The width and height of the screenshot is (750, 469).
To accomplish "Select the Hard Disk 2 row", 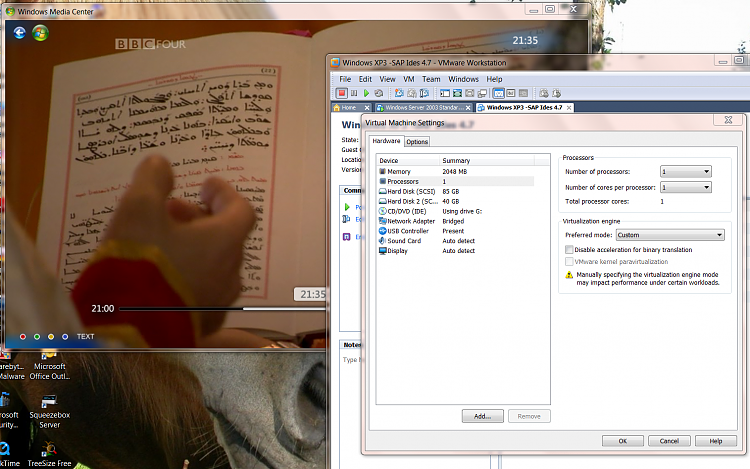I will point(456,201).
